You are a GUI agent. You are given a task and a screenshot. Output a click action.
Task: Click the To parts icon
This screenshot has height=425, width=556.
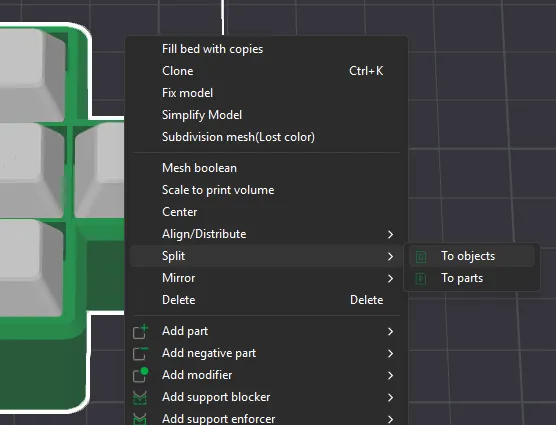pos(421,279)
